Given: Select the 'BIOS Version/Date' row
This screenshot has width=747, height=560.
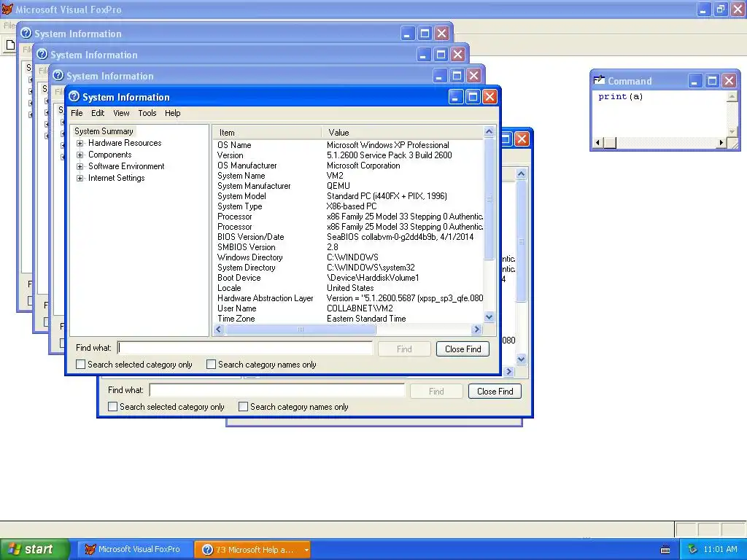Looking at the screenshot, I should coord(348,237).
